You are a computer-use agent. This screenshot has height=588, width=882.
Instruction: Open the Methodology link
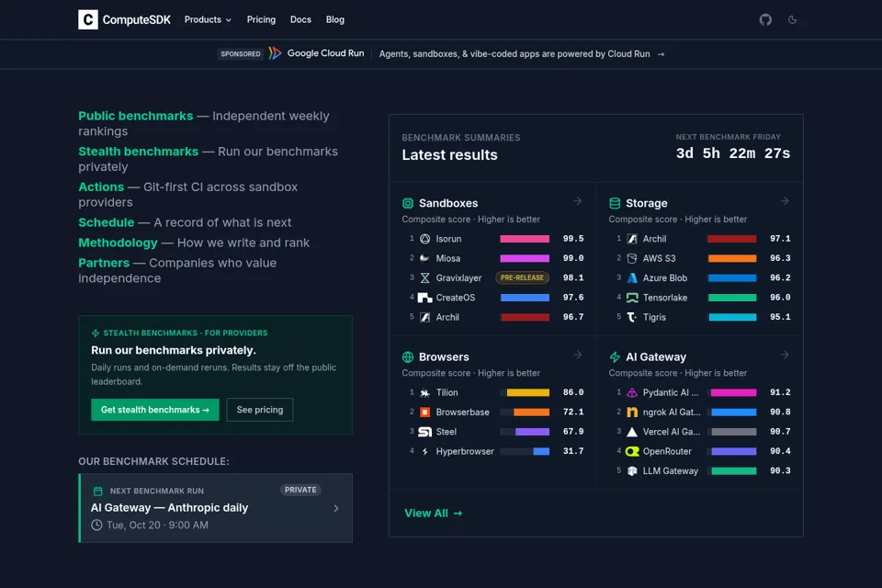(119, 243)
